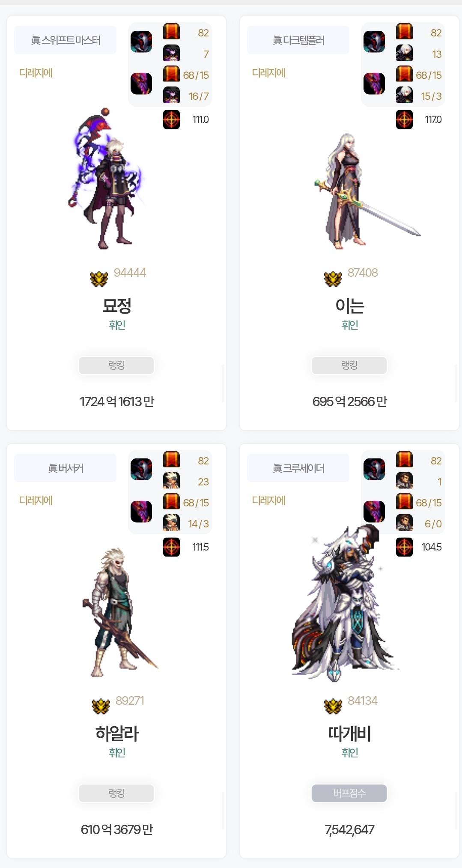Click the white-haired portrait icon beside 13
462x868 pixels.
[x=404, y=53]
